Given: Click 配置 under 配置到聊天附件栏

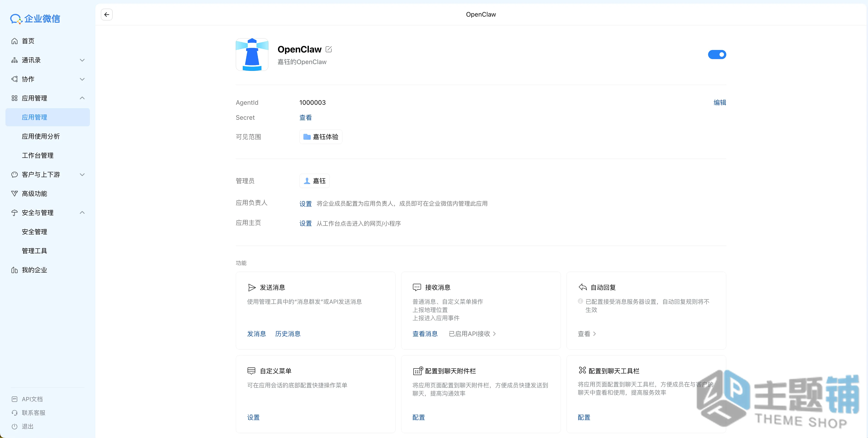Looking at the screenshot, I should (x=419, y=417).
